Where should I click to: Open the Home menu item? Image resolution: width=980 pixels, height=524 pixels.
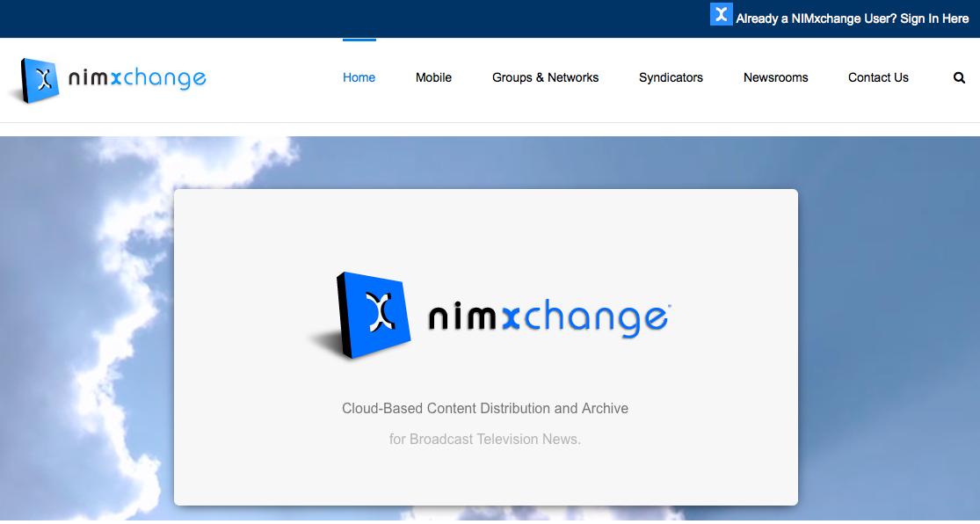click(x=359, y=77)
